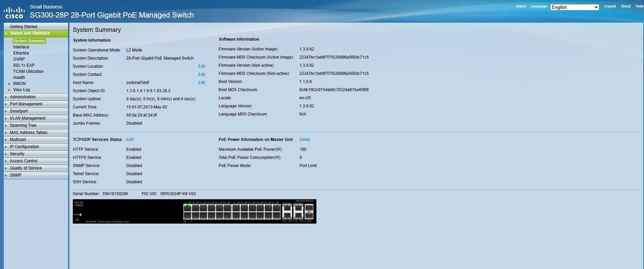Select TCAM Utilization in the sidebar

[x=28, y=71]
